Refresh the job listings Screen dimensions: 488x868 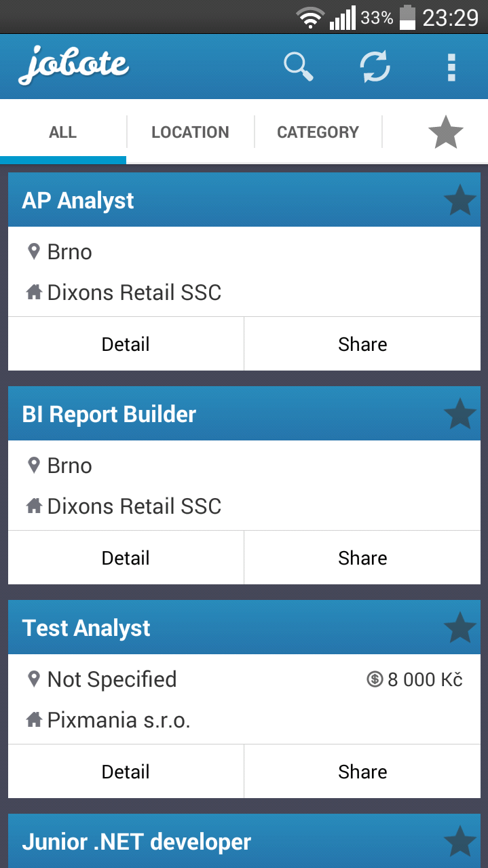(x=375, y=67)
